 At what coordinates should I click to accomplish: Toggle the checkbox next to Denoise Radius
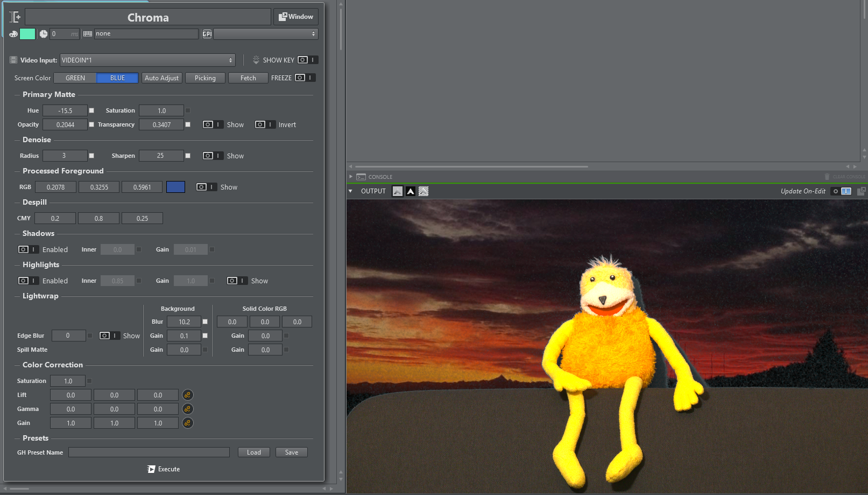91,156
